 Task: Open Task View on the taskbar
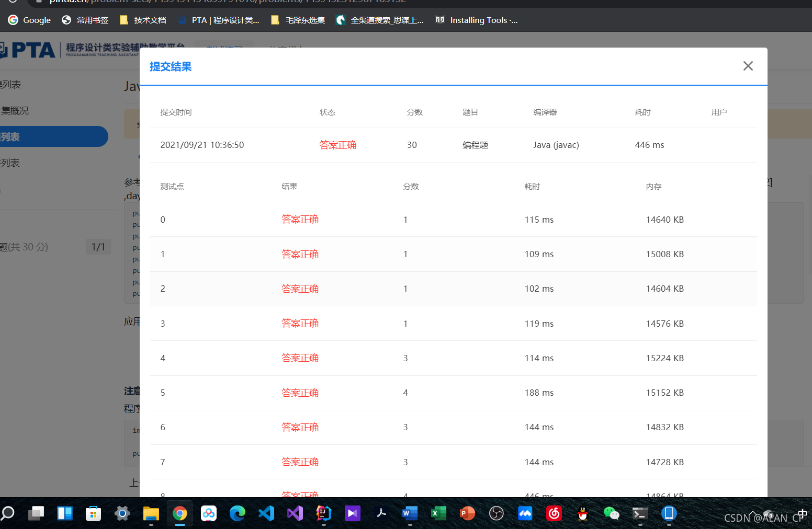click(36, 513)
